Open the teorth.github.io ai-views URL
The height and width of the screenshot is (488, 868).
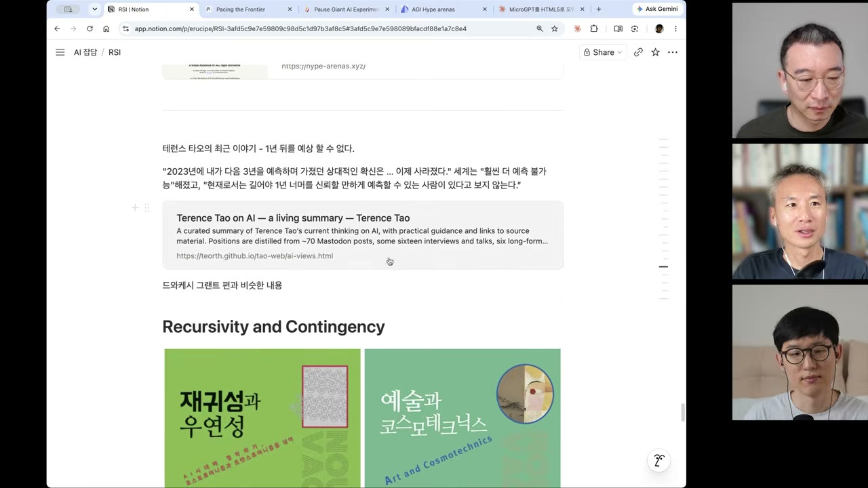(x=254, y=256)
